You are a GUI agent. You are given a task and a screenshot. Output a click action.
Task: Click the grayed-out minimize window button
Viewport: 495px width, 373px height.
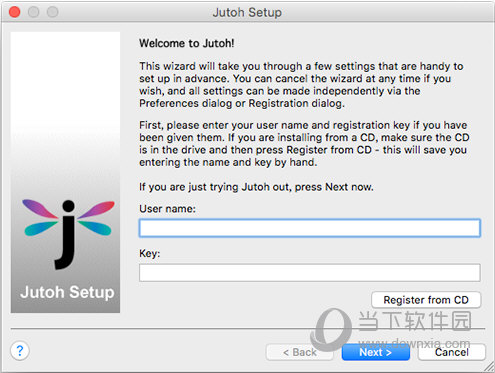[33, 12]
